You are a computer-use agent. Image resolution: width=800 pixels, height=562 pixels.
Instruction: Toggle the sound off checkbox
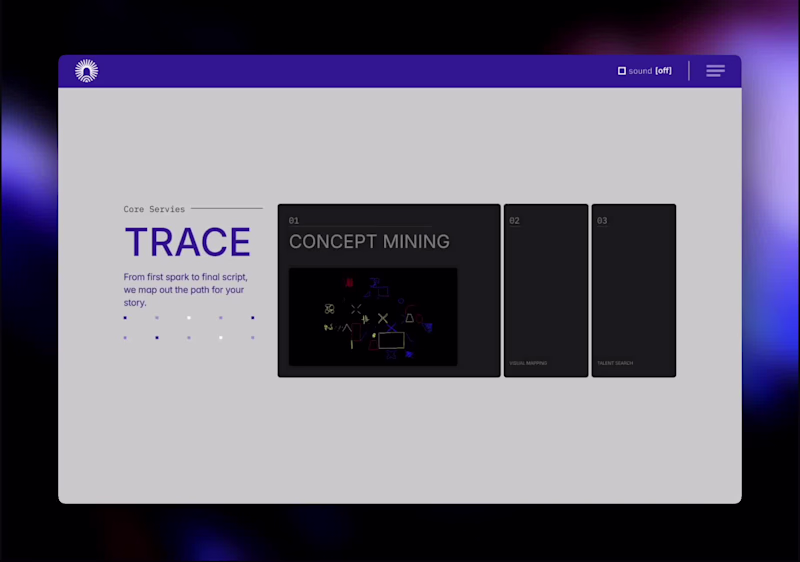point(621,71)
